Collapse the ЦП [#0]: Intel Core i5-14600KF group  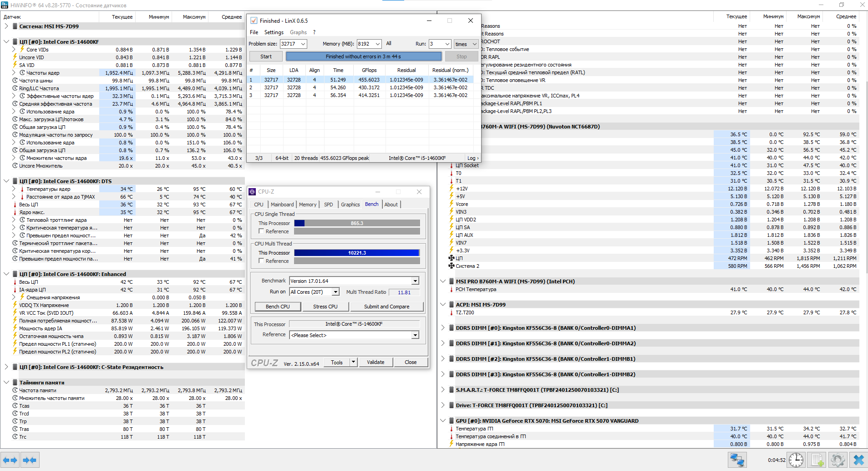coord(6,41)
